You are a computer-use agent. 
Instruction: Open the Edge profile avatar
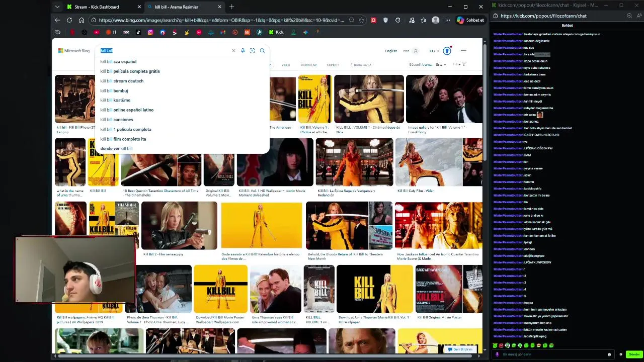[x=436, y=20]
